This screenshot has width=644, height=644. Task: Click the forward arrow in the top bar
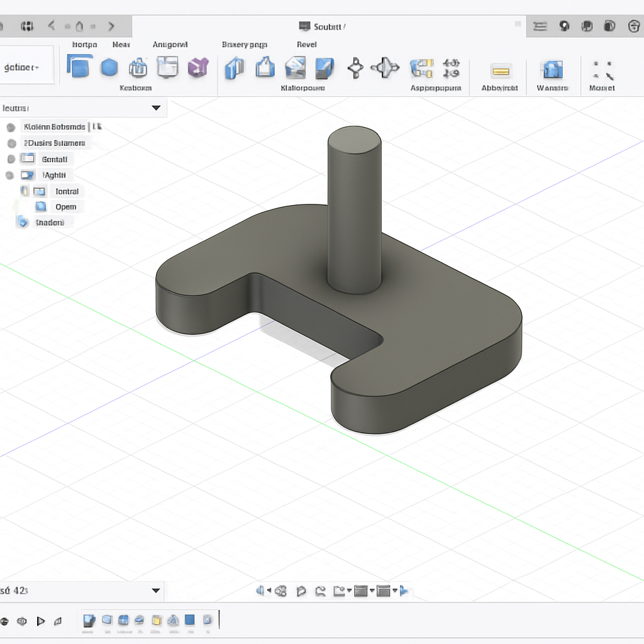point(111,26)
